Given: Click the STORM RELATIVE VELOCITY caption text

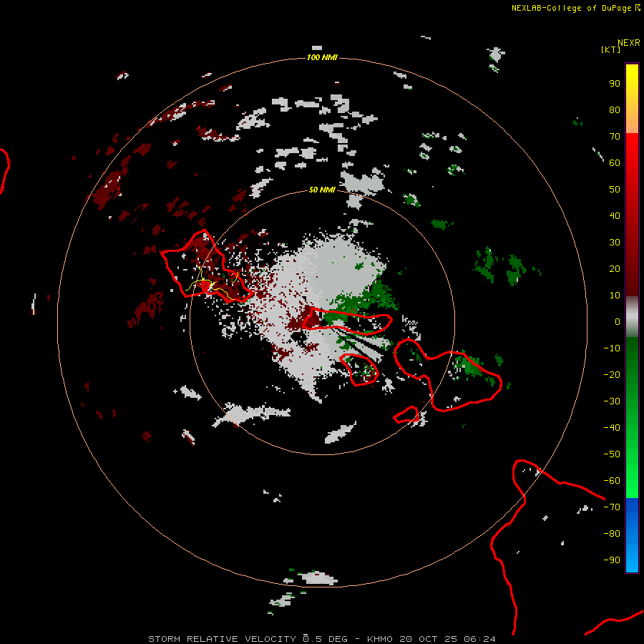Looking at the screenshot, I should coord(222,639).
